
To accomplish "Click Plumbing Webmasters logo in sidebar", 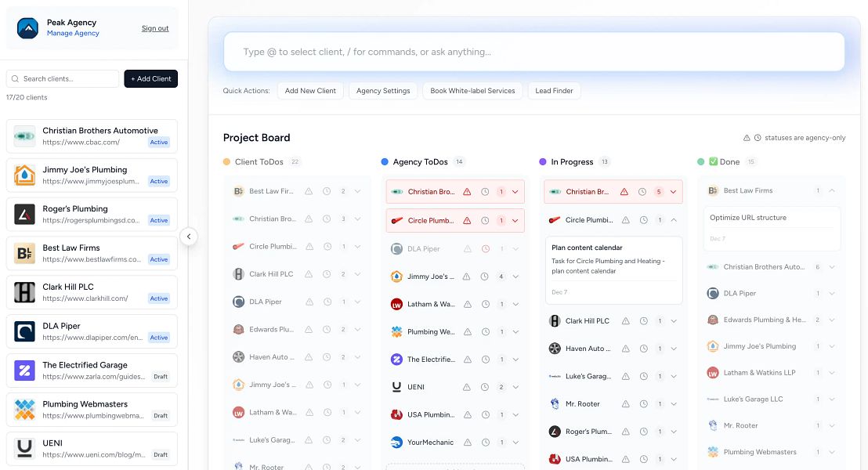I will pyautogui.click(x=24, y=409).
